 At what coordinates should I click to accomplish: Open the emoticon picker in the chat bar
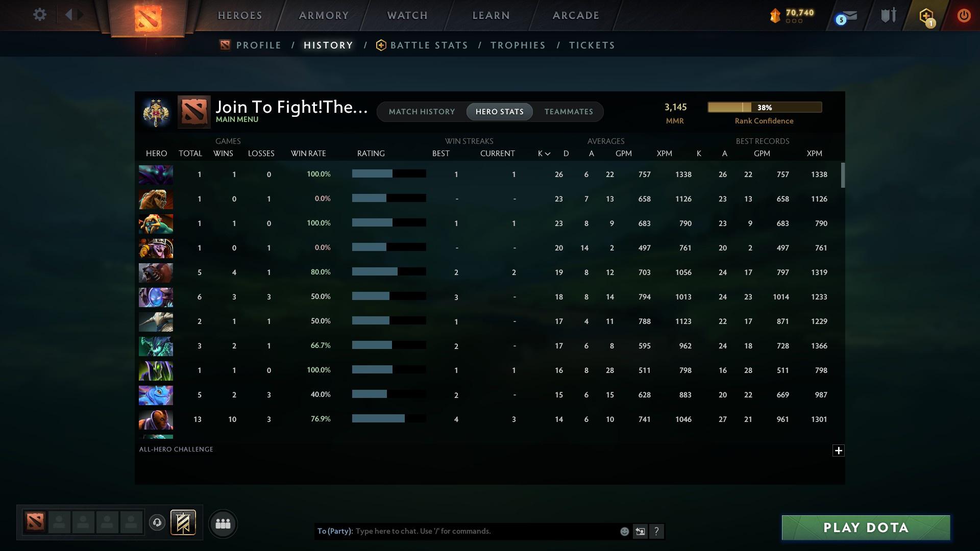coord(624,531)
